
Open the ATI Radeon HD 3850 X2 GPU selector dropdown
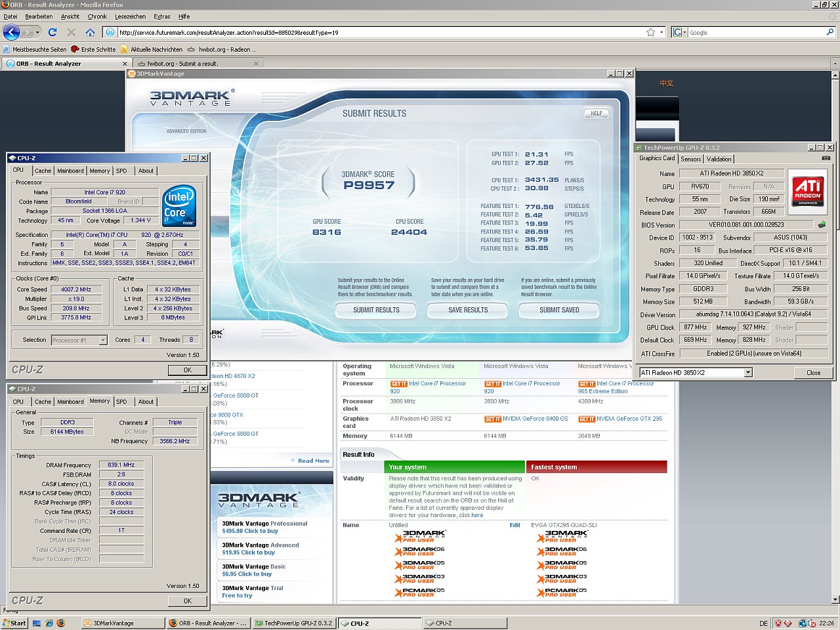747,373
